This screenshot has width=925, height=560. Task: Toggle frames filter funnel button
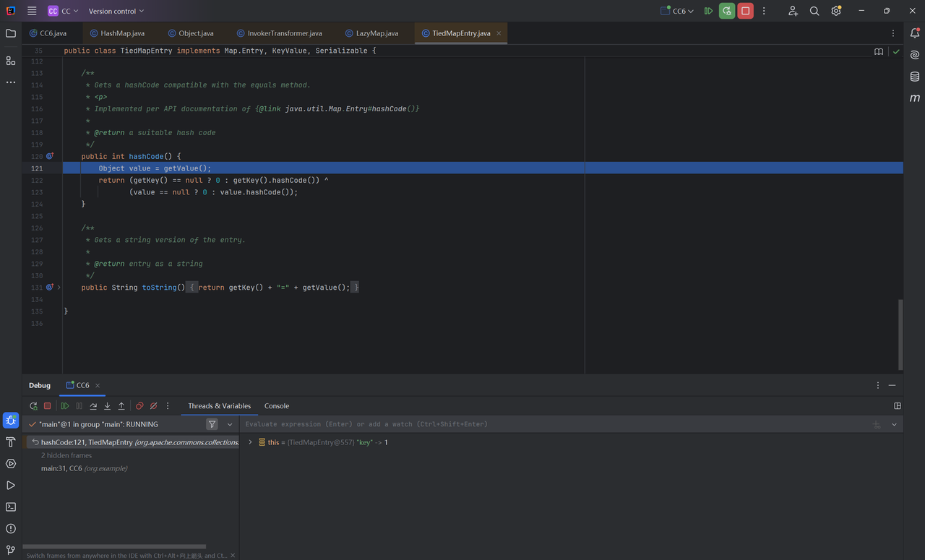pos(212,424)
